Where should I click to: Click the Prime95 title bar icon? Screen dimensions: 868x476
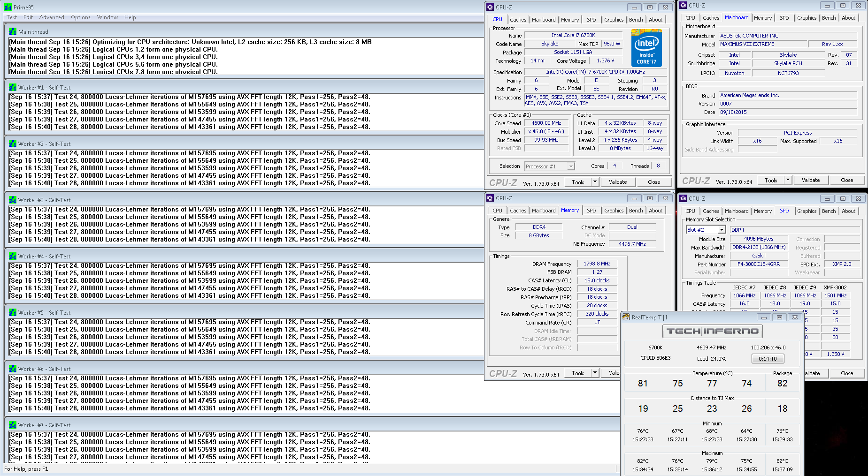pos(8,7)
